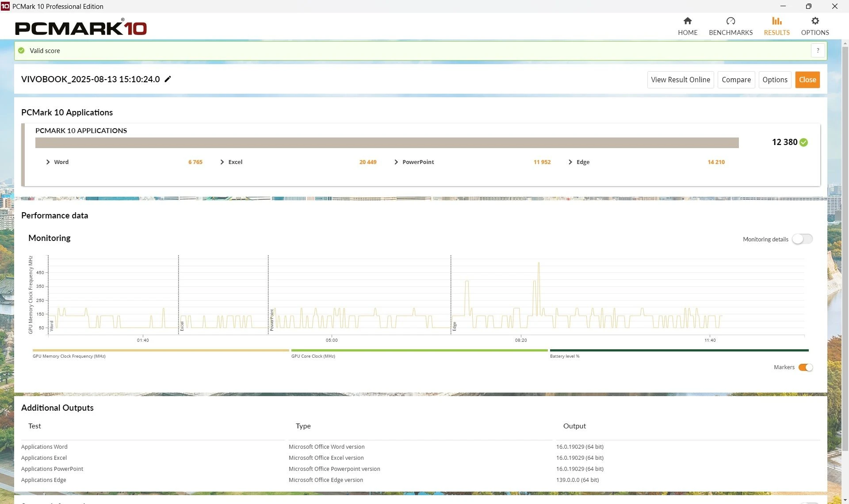Click green validity check beside 12 380
The image size is (849, 504).
[x=803, y=142]
